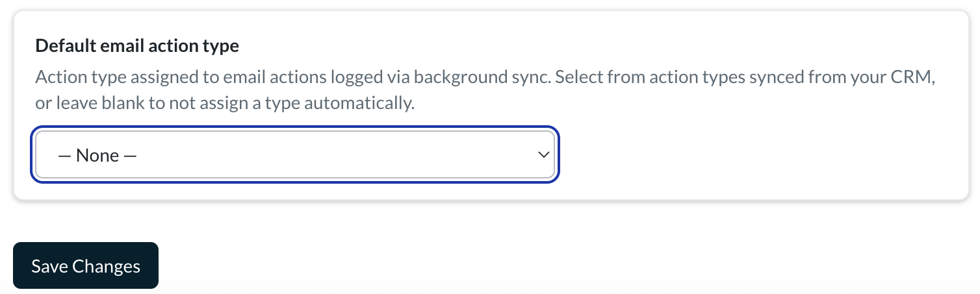Click empty space right of the dropdown
The width and height of the screenshot is (980, 294).
coord(760,155)
